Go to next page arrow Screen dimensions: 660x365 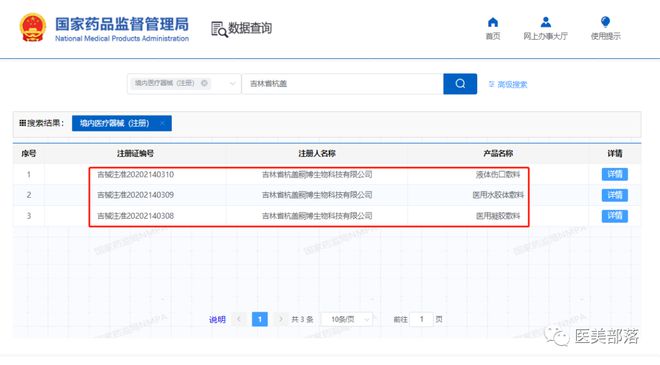(x=280, y=319)
